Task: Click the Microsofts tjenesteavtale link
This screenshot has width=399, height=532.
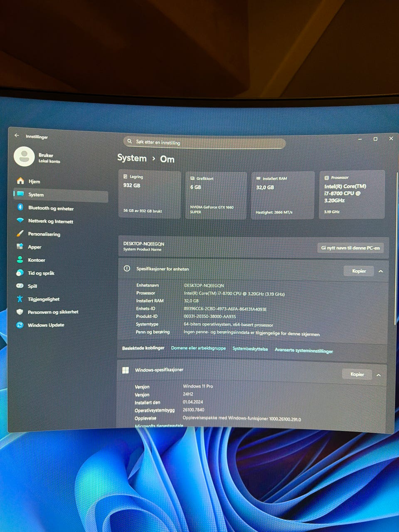Action: pyautogui.click(x=159, y=426)
